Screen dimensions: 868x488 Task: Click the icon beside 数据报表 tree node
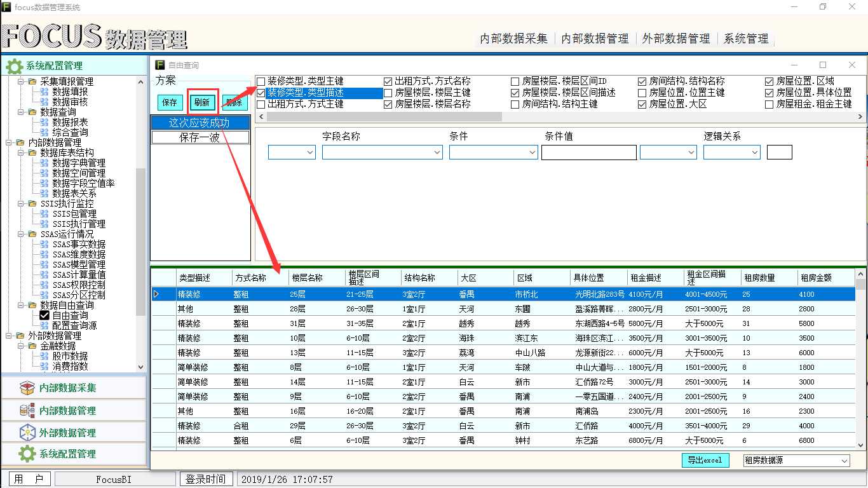(x=44, y=122)
